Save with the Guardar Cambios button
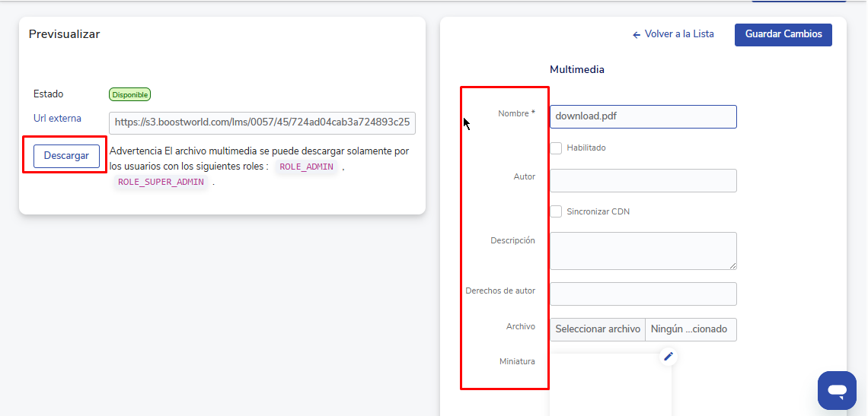Screen dimensions: 868x416 tap(783, 35)
